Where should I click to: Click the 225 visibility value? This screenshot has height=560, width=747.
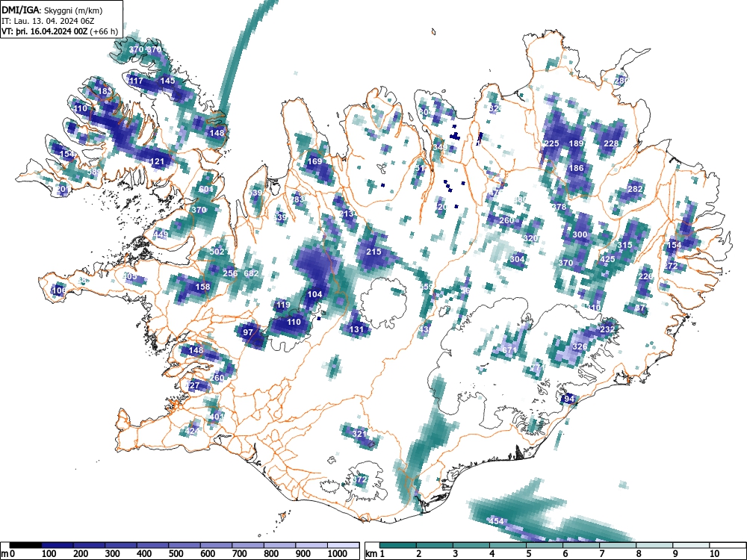pyautogui.click(x=551, y=143)
